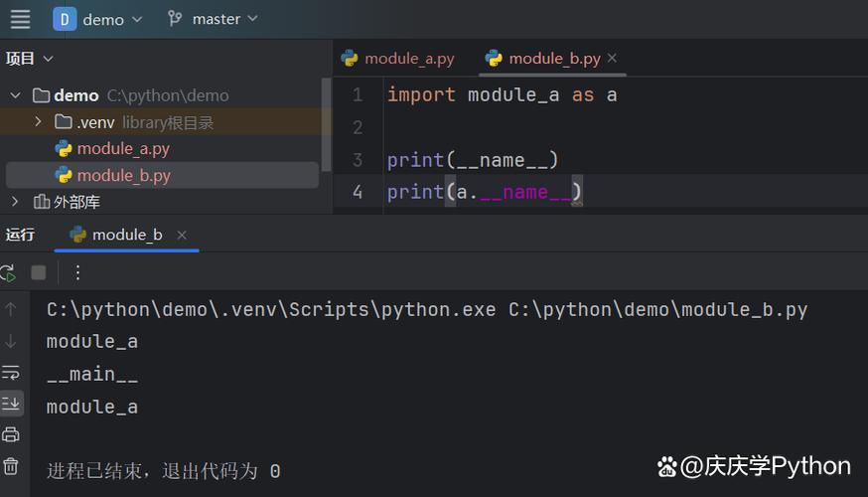Viewport: 868px width, 497px height.
Task: Open the demo project dropdown
Action: 98,20
